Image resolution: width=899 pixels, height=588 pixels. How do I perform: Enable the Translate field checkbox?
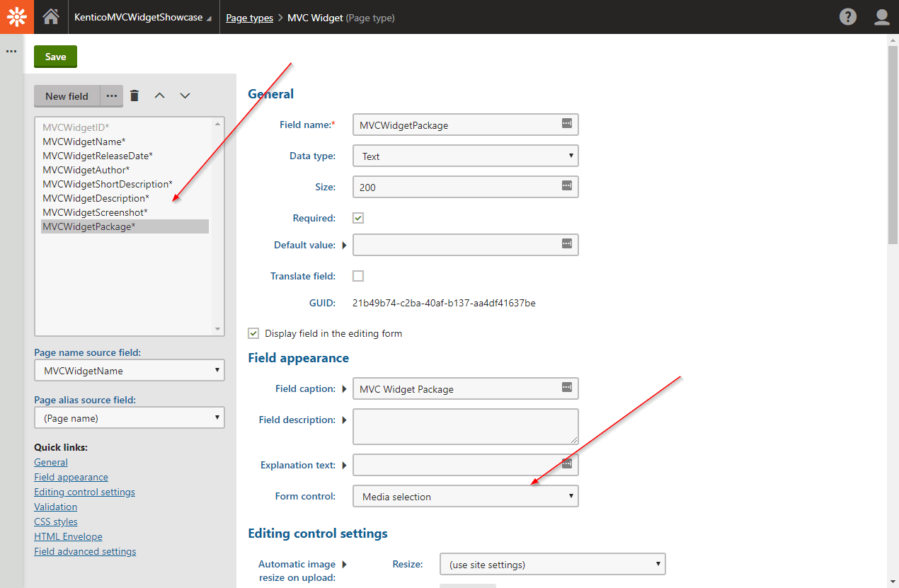point(358,276)
